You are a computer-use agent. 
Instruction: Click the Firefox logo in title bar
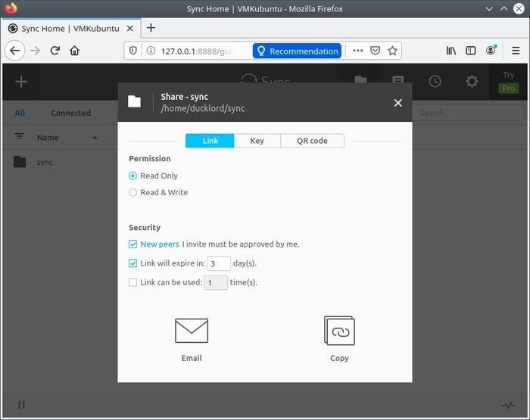[11, 8]
